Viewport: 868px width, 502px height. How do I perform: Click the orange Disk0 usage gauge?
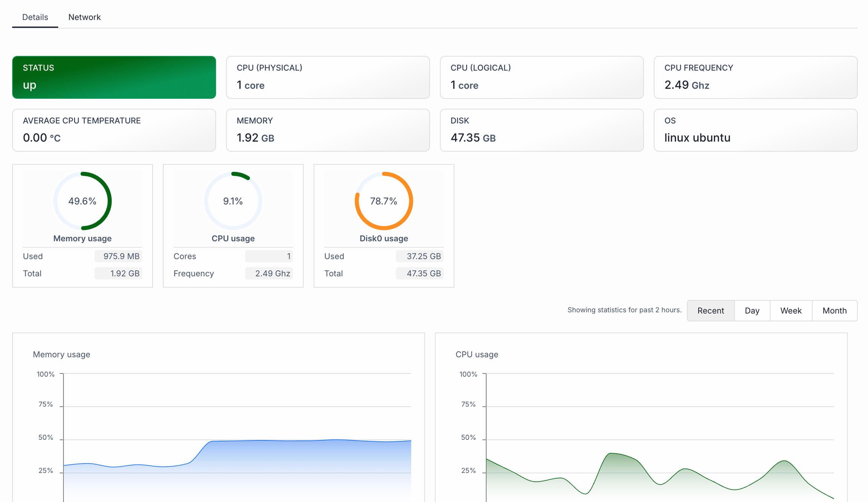pyautogui.click(x=384, y=201)
